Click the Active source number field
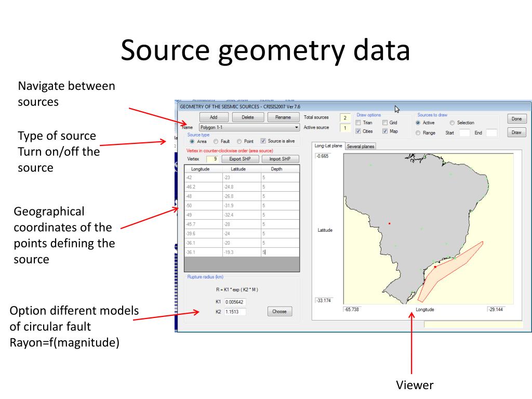The image size is (532, 399). 345,128
